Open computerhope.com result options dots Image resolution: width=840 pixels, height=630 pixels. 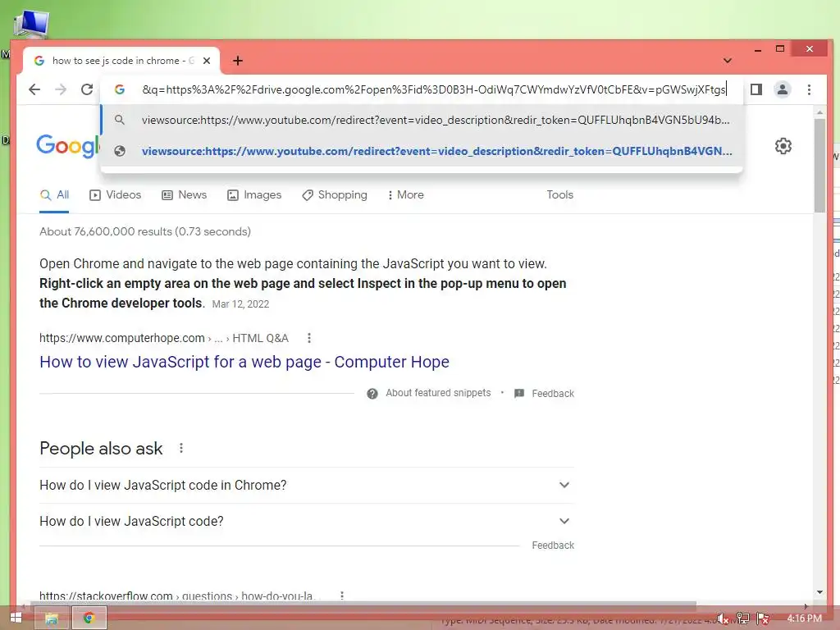click(x=309, y=338)
